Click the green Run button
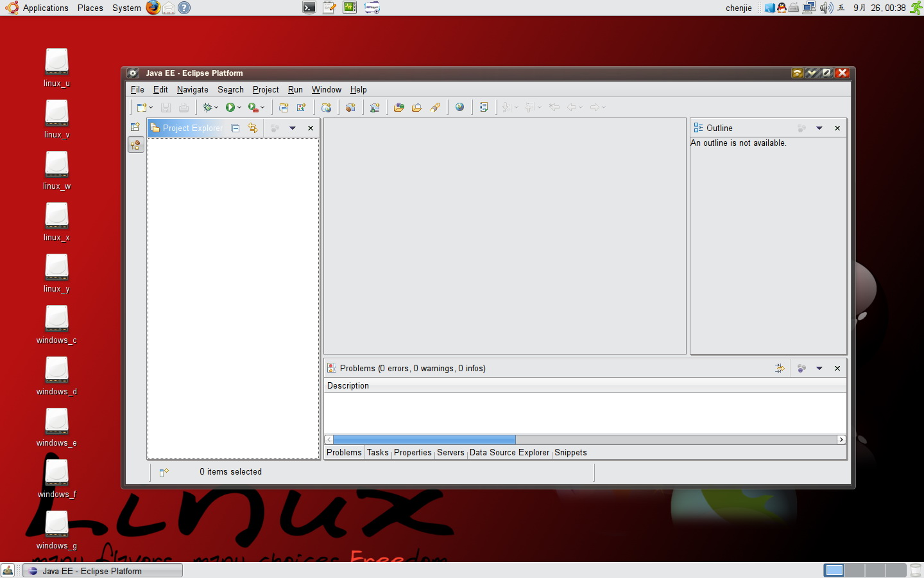The width and height of the screenshot is (924, 578). 230,107
